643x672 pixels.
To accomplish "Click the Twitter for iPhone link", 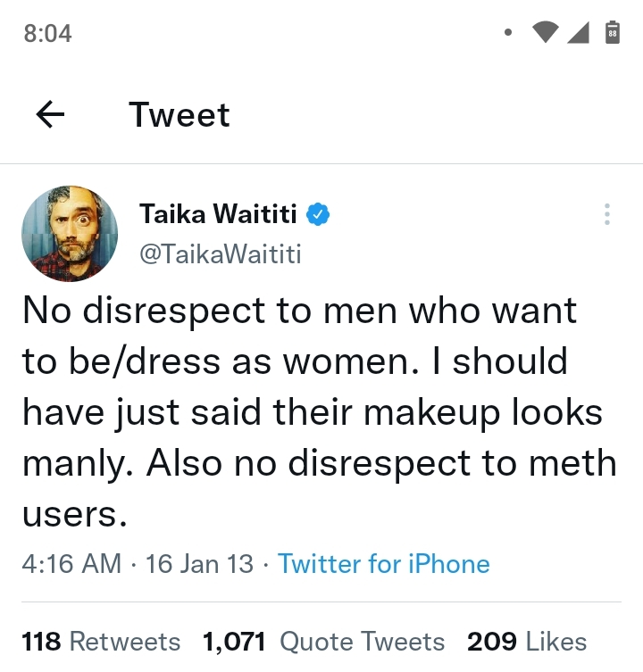I will pyautogui.click(x=384, y=564).
